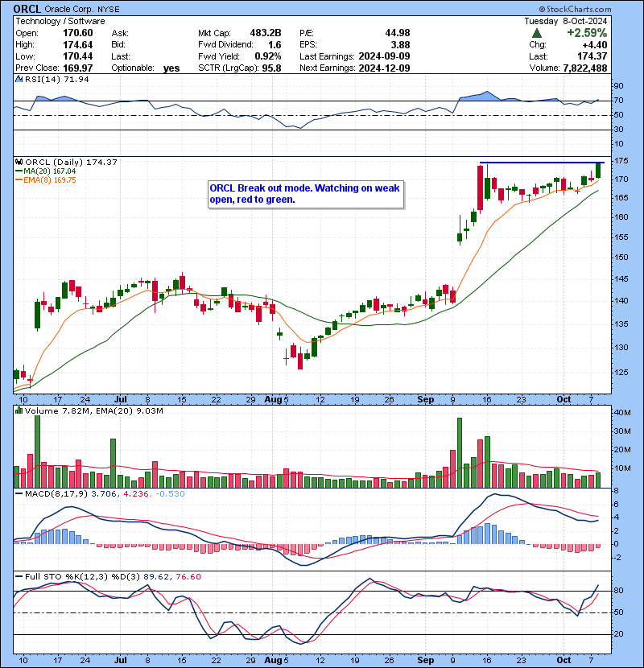Click the P/E value 44.98
The image size is (644, 668).
point(397,33)
